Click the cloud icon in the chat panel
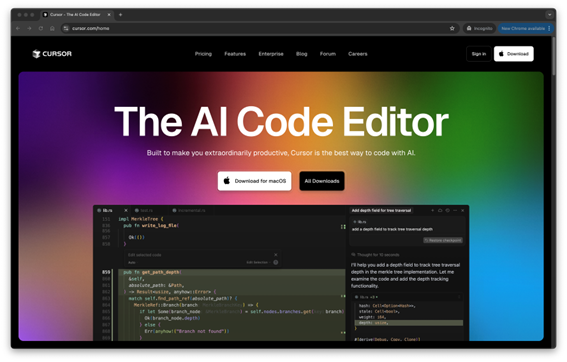Screen dimensions: 567x362 (440, 210)
